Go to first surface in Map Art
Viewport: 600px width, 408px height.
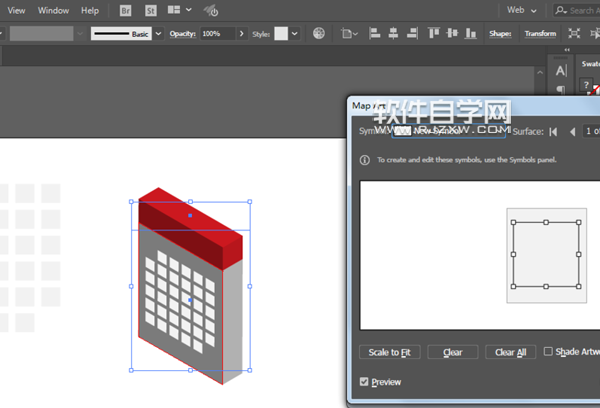tap(554, 131)
